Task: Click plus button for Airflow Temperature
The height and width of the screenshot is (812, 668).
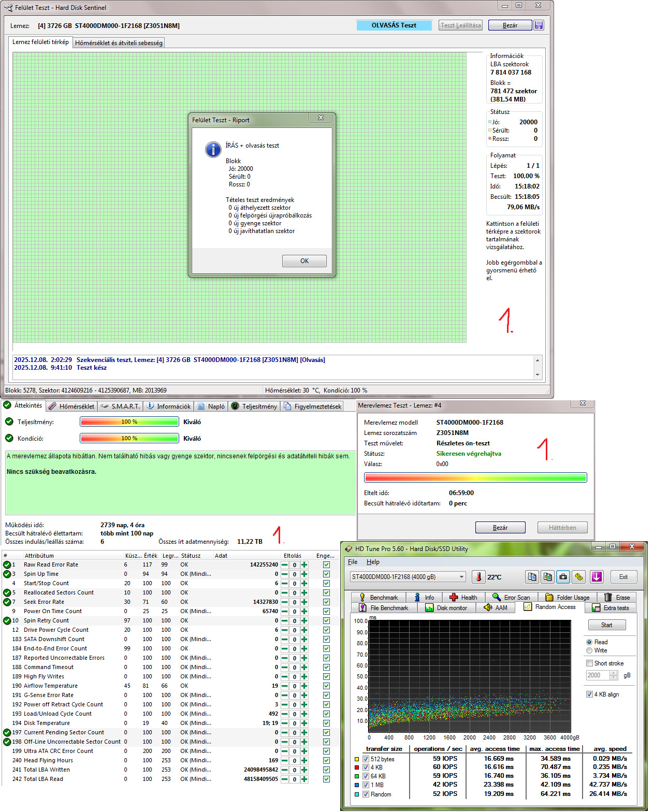Action: (x=304, y=686)
